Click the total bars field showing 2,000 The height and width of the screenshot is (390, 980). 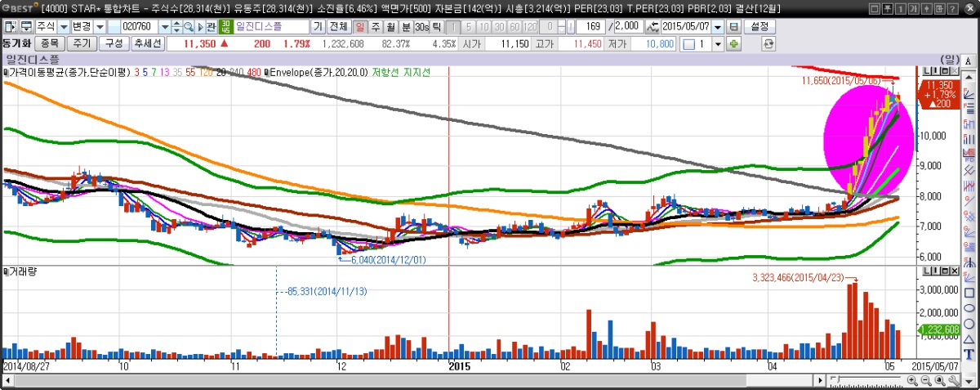[627, 27]
